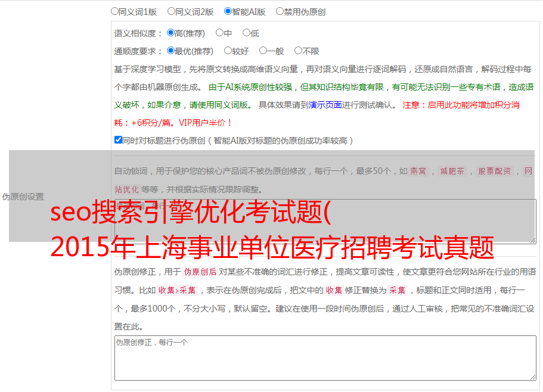Click the 收集>采集 example tag
This screenshot has height=392, width=543.
[x=177, y=290]
